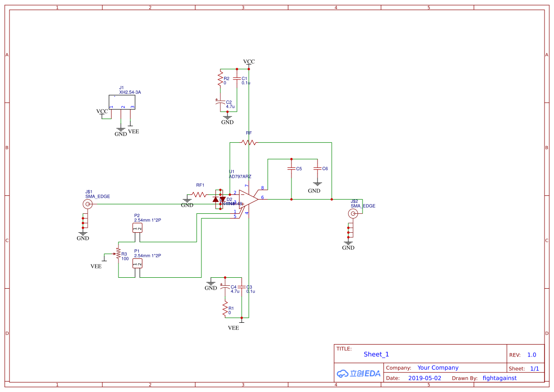Click the J1 XH2.54-3A connector body
Viewport: 554px width, 392px height.
click(122, 102)
